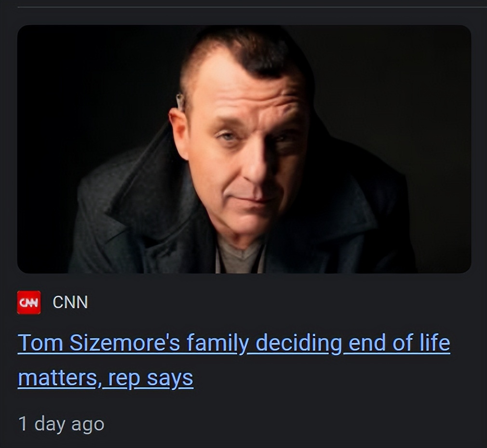The width and height of the screenshot is (487, 448).
Task: Click the "1 day ago" timestamp
Action: click(61, 424)
